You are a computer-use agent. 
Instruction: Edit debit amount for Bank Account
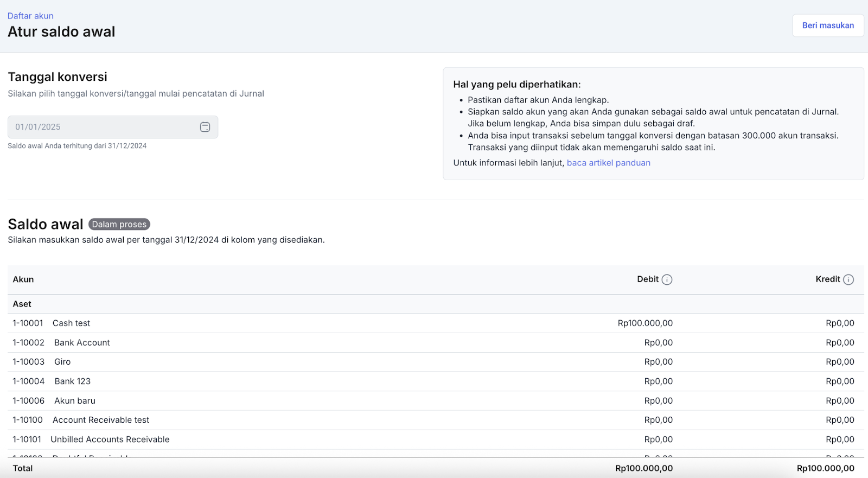pos(658,343)
